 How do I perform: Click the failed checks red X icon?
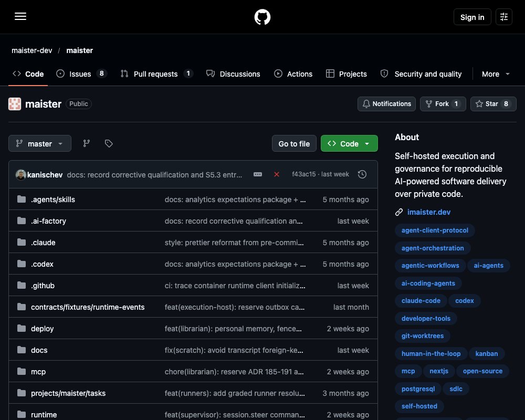[x=277, y=174]
